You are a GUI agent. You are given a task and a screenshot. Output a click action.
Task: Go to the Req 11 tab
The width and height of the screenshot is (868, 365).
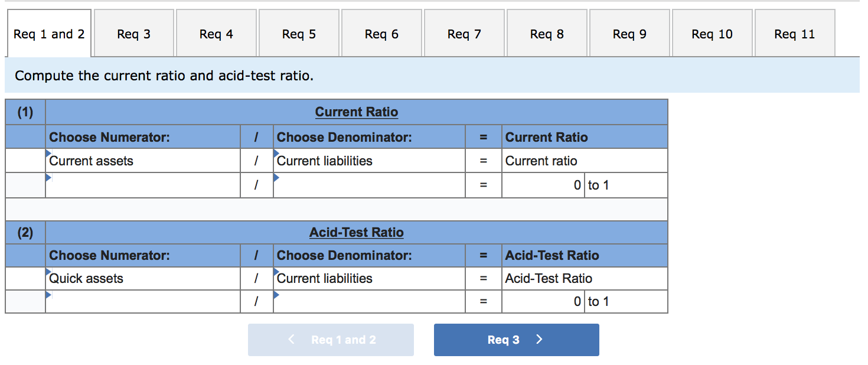(795, 34)
